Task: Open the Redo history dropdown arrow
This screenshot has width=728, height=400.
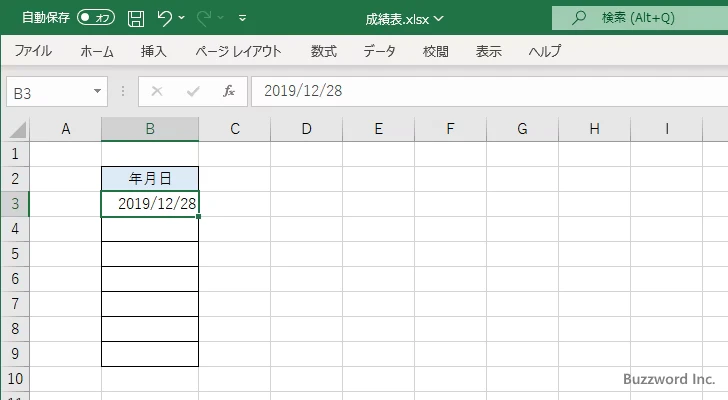Action: click(x=221, y=18)
